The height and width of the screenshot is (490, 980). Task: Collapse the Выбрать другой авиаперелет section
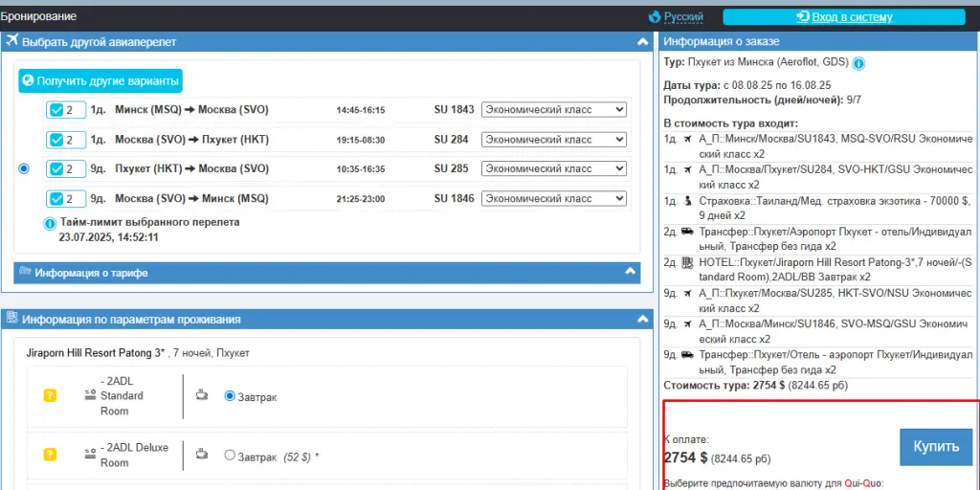642,41
